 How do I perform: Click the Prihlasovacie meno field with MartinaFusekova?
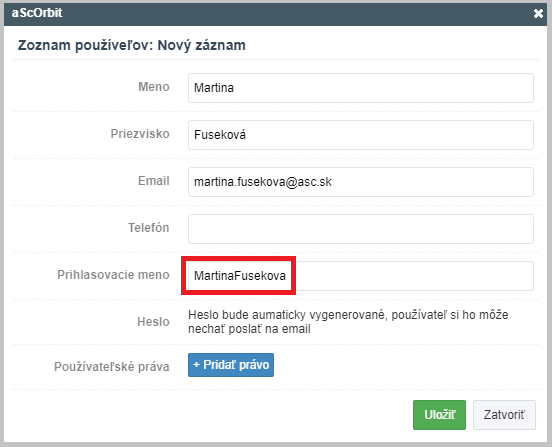coord(360,276)
